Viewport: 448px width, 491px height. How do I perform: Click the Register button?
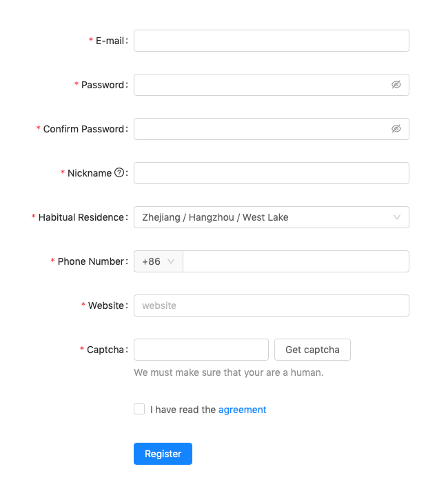[x=163, y=454]
